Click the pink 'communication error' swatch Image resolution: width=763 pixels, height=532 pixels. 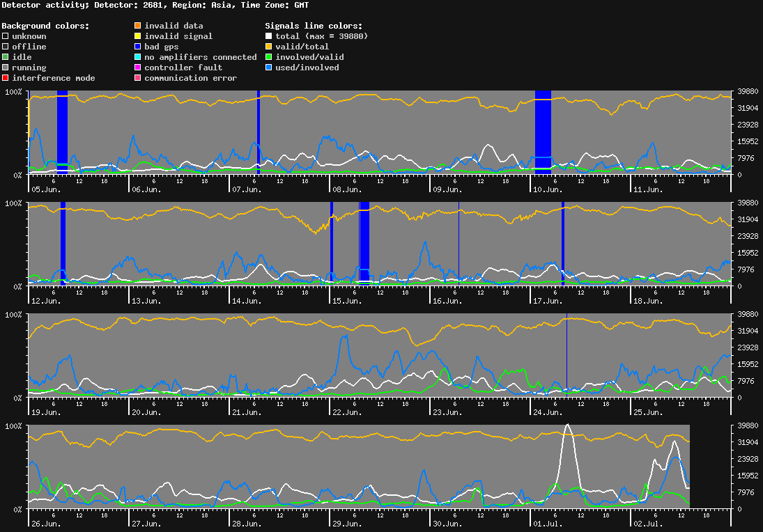138,78
